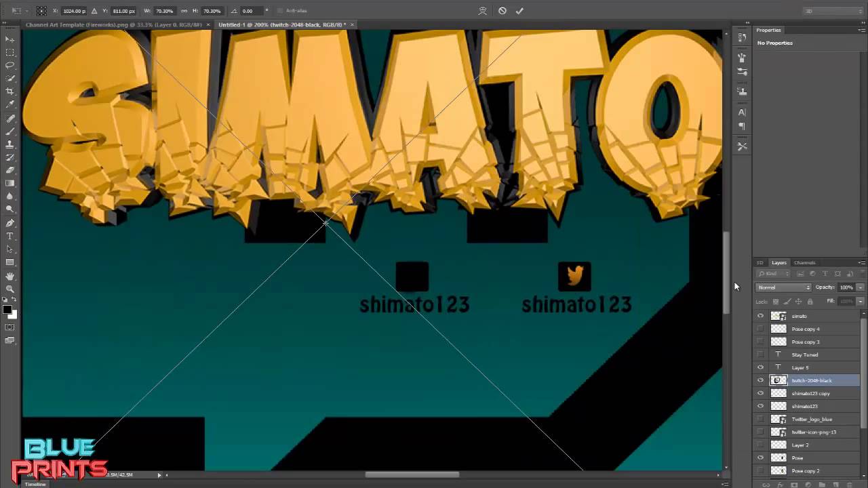The height and width of the screenshot is (488, 868).
Task: Toggle relative positioning triangle icon
Action: click(x=94, y=11)
